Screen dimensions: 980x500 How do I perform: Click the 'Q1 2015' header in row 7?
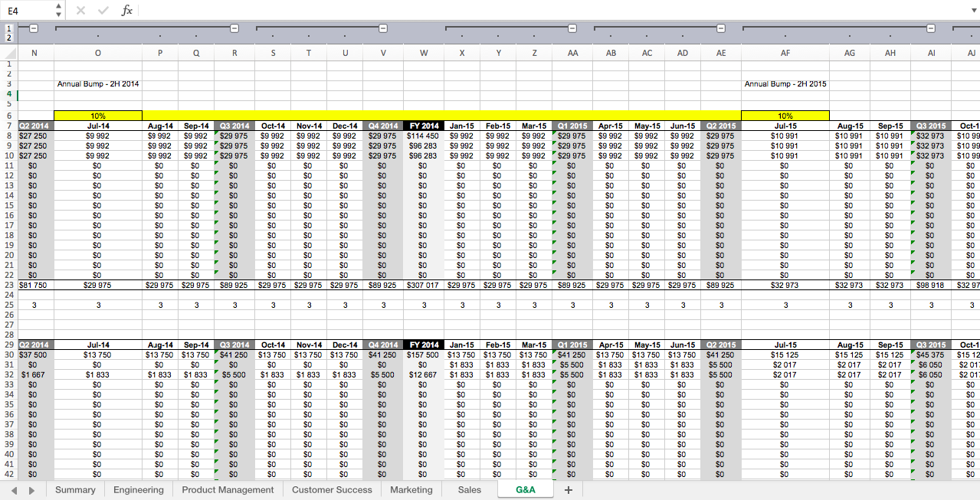[572, 126]
